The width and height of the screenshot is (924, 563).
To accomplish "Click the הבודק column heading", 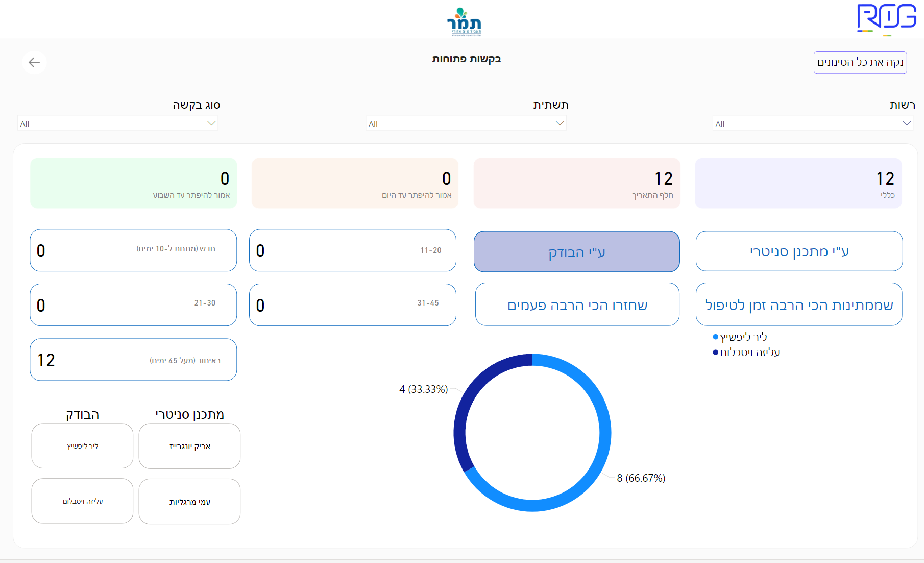I will (82, 414).
